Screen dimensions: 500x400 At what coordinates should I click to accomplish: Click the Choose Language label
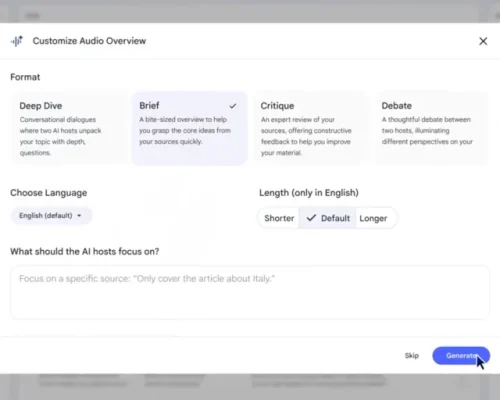click(49, 193)
